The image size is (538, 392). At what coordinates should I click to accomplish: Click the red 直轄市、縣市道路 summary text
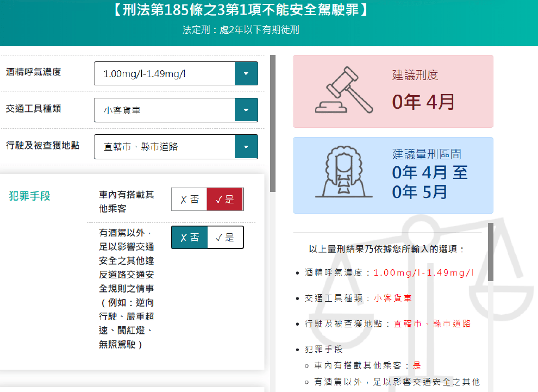[x=432, y=323]
